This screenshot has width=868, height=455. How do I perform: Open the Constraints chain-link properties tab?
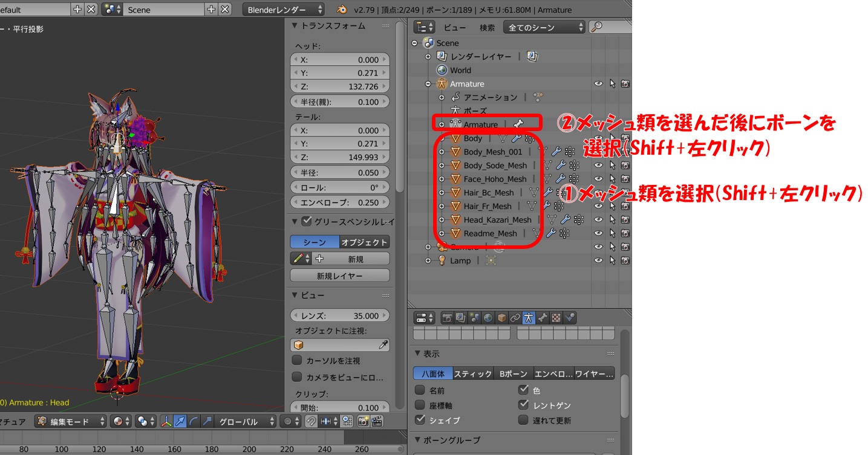coord(515,318)
